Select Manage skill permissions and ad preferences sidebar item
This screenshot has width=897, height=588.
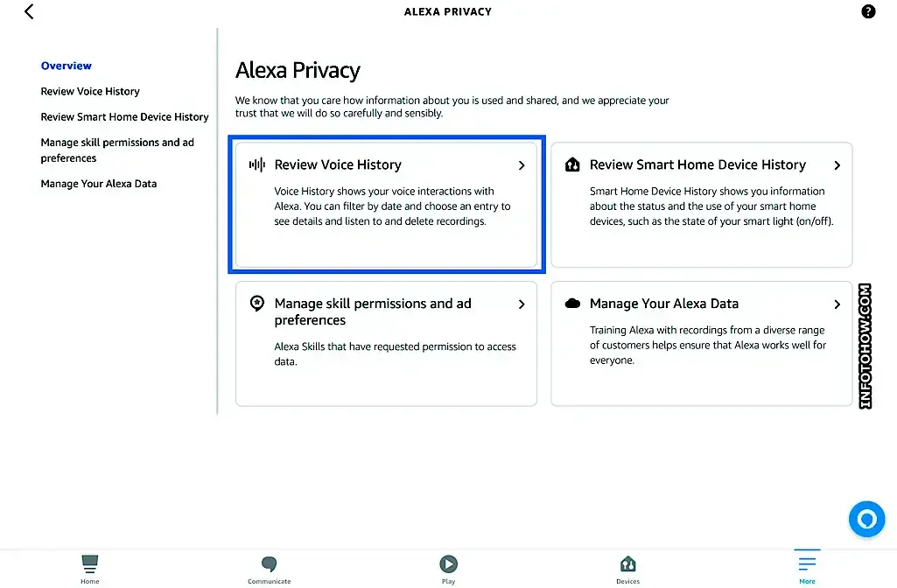click(x=117, y=150)
